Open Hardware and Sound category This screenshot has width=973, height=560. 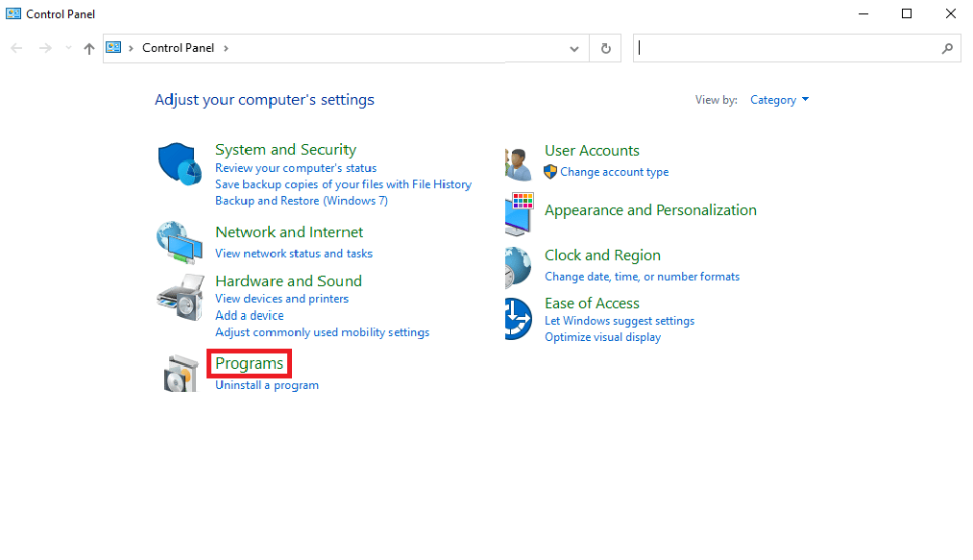(288, 281)
